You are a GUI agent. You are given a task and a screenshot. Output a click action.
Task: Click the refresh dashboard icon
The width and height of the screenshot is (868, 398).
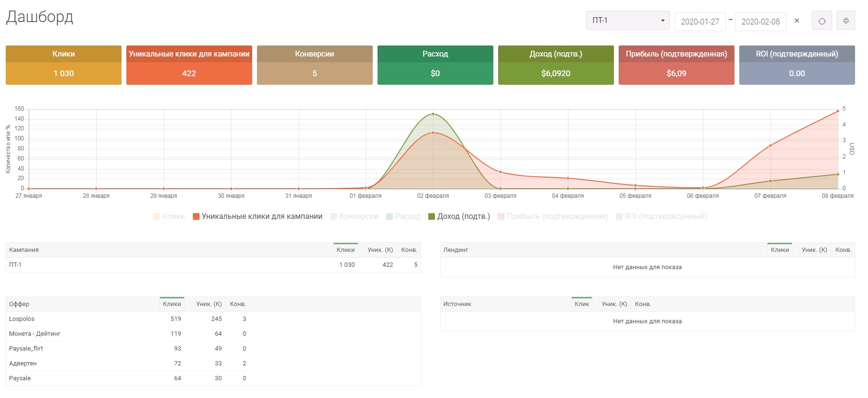[x=822, y=21]
